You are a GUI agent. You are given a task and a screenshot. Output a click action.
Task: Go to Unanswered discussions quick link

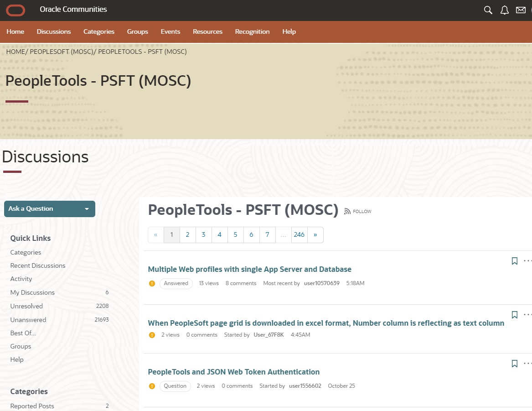point(28,320)
